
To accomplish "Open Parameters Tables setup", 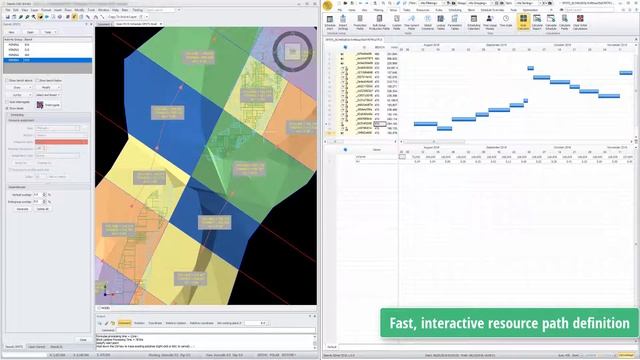I will pos(455,22).
